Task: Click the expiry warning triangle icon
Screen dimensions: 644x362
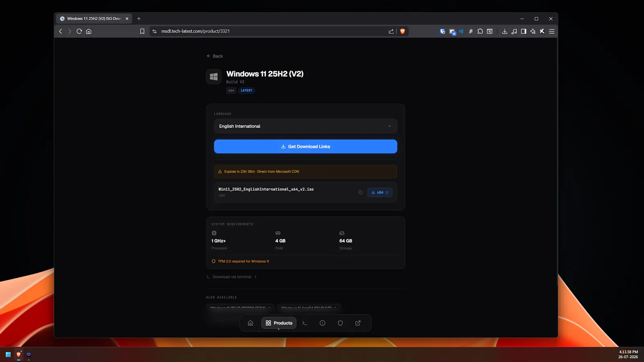Action: click(220, 172)
